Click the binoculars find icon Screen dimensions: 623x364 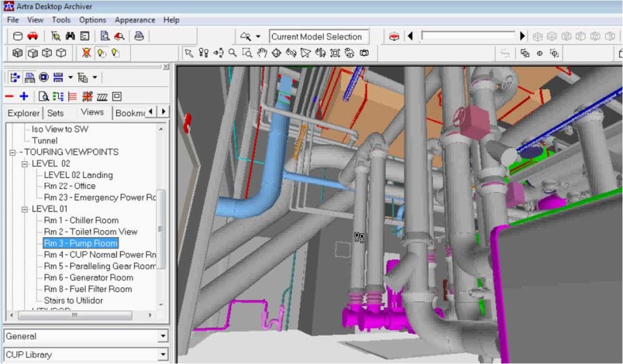[x=71, y=36]
